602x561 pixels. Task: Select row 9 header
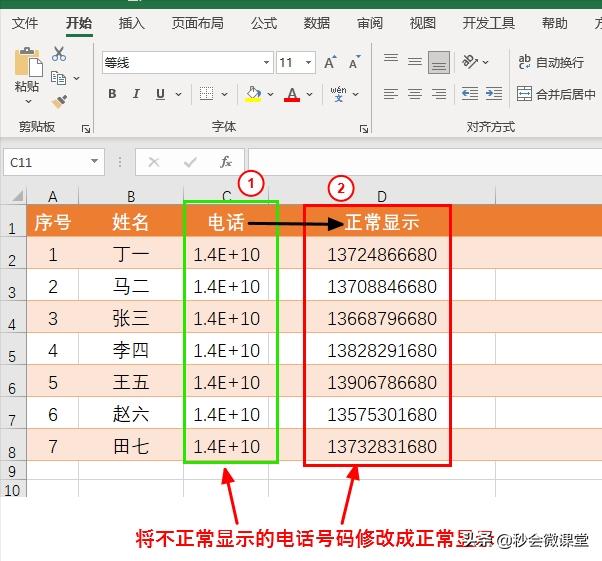pyautogui.click(x=13, y=471)
